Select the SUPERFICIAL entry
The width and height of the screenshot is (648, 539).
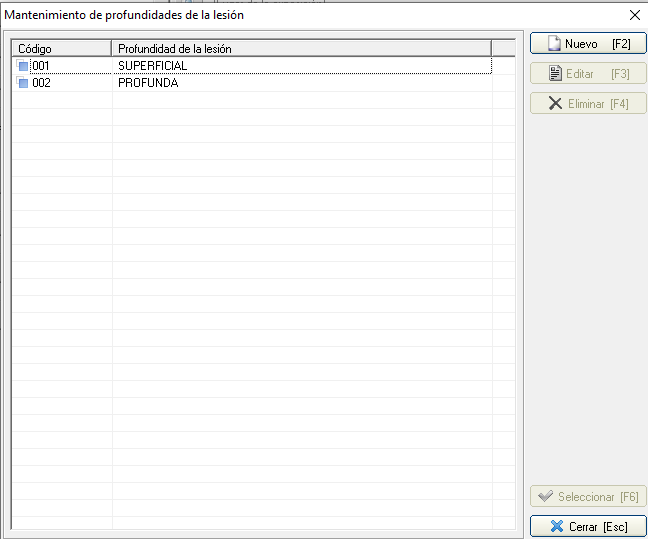[152, 66]
